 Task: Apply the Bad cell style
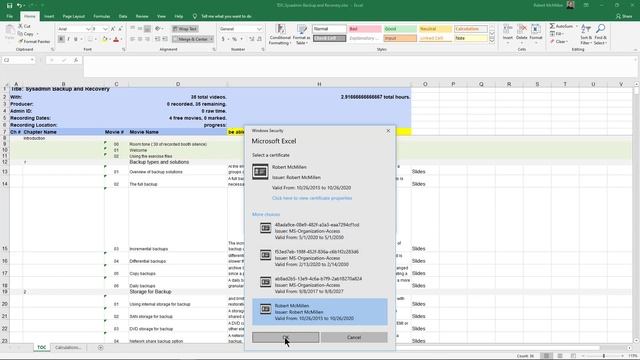click(364, 29)
